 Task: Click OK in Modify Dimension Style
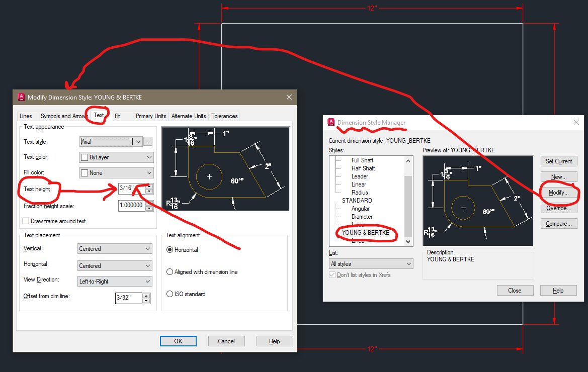coord(178,341)
